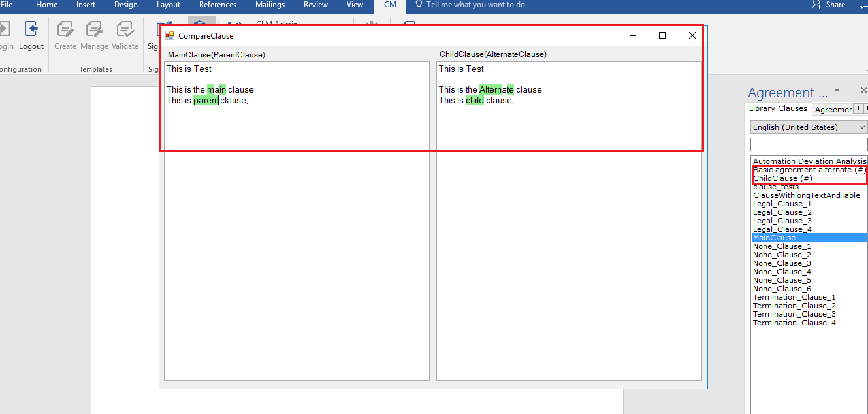Switch to the Library Clauses tab
The image size is (868, 414).
click(x=778, y=109)
